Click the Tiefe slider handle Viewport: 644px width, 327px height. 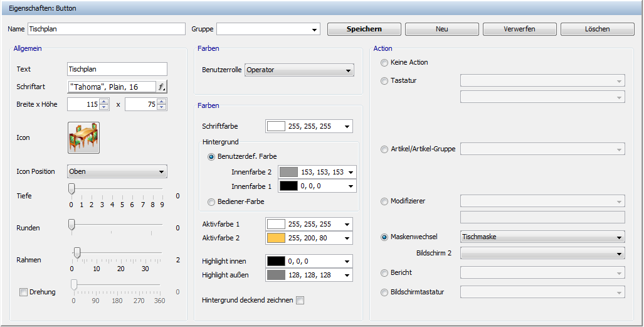[x=71, y=188]
